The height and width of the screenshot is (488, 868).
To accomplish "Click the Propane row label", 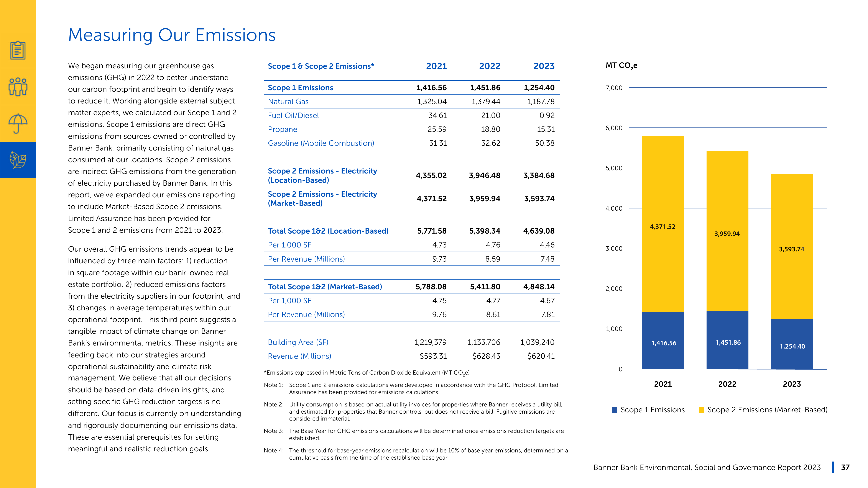I will click(x=282, y=129).
